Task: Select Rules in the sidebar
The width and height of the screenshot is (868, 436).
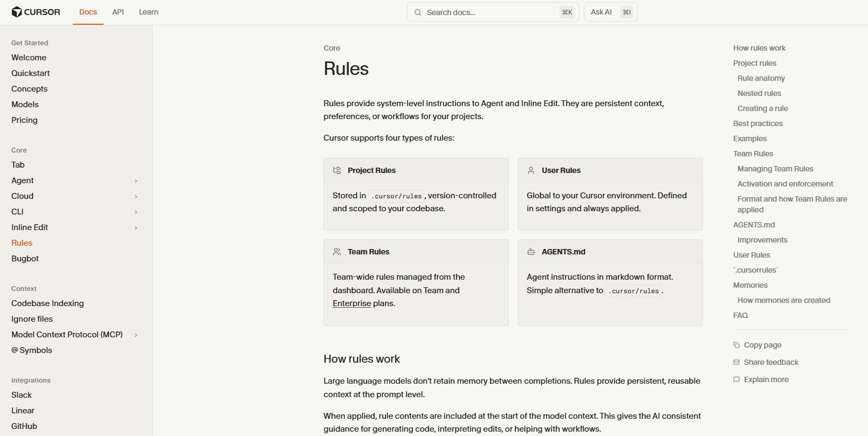Action: 22,243
